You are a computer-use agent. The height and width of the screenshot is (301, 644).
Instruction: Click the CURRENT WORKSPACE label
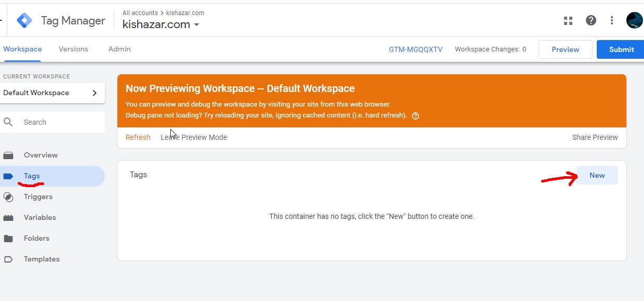point(36,76)
